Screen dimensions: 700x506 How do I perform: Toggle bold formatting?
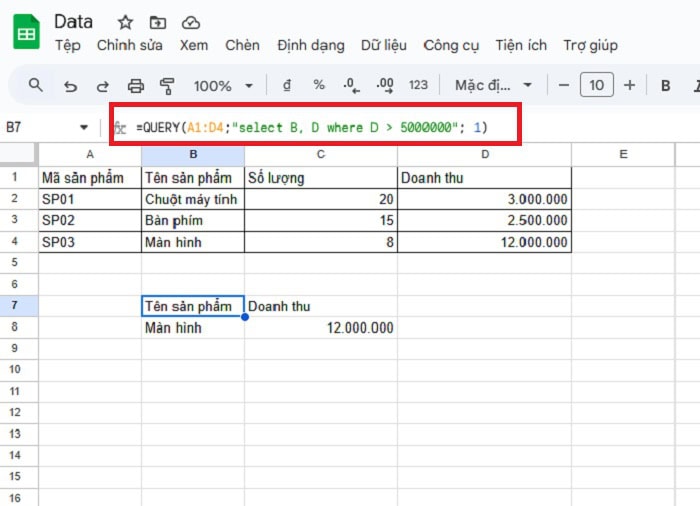click(x=665, y=86)
